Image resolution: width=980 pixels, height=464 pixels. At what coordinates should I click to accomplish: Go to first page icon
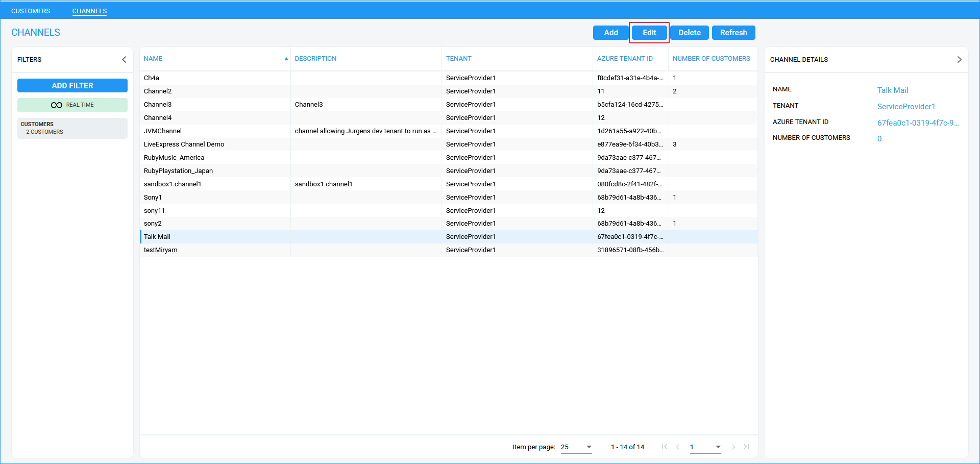pos(665,447)
